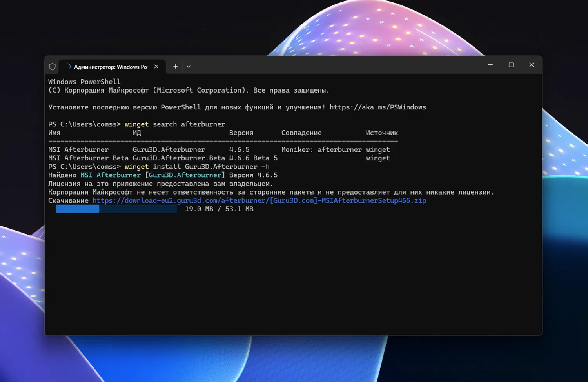Click the 'Windows PowerShell' header line
The height and width of the screenshot is (382, 588).
click(x=84, y=82)
